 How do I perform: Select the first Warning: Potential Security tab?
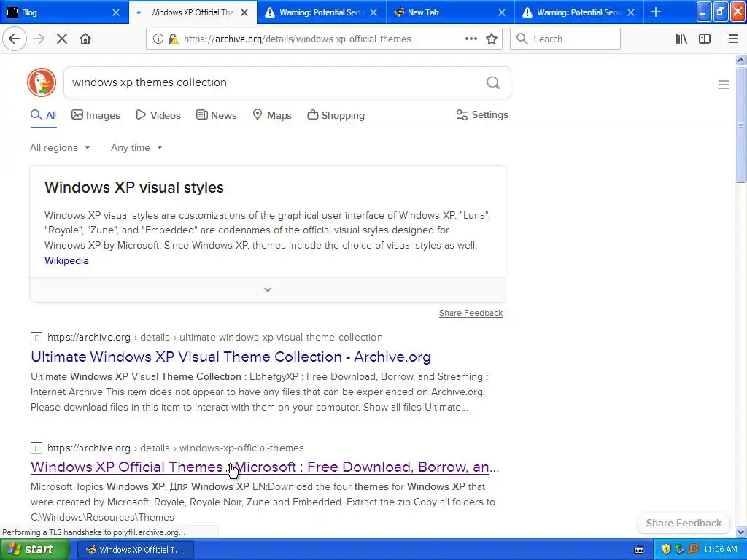click(x=322, y=12)
